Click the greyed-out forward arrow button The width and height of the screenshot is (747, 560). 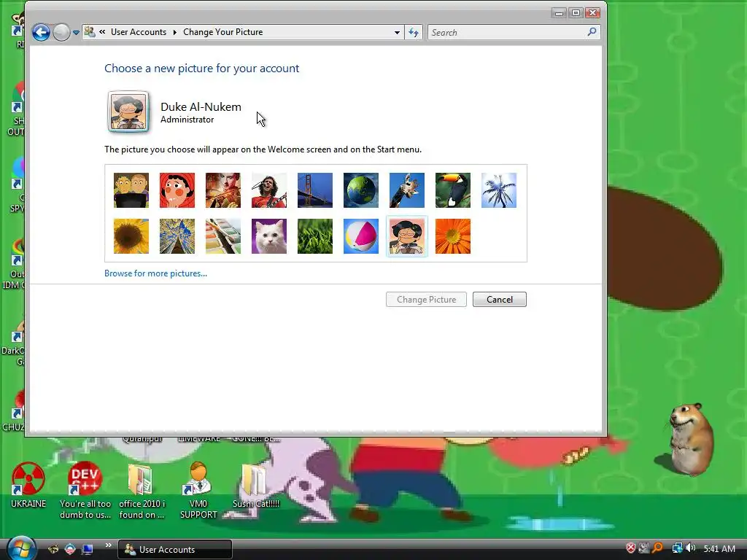pyautogui.click(x=61, y=32)
